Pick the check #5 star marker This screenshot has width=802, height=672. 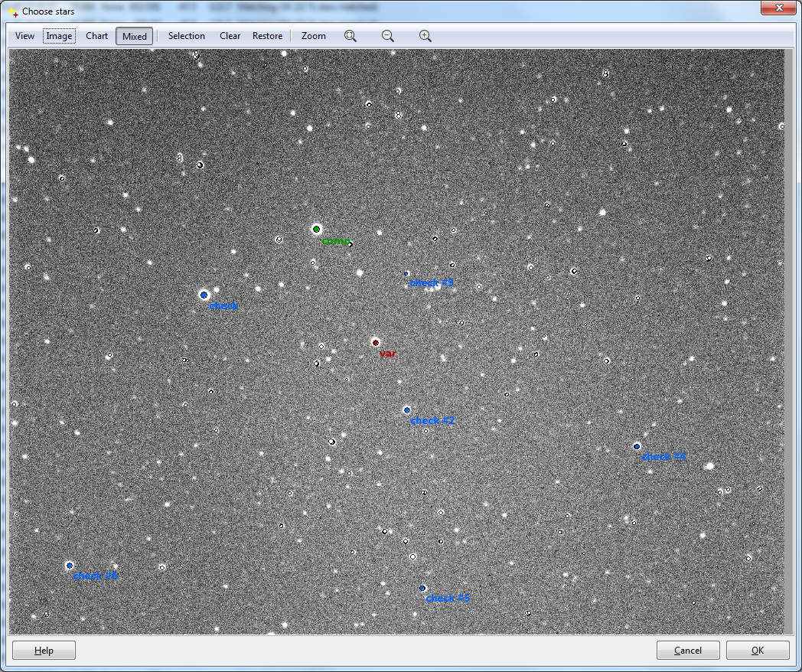tap(422, 588)
